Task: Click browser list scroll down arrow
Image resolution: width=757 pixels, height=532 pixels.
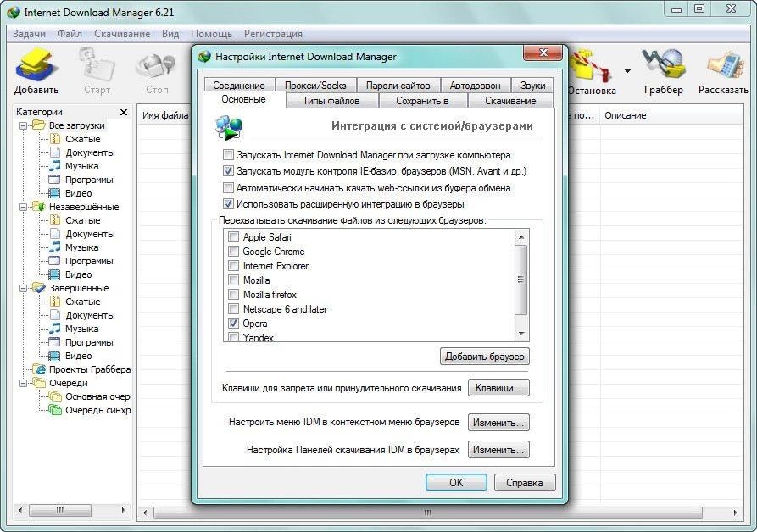Action: (521, 333)
